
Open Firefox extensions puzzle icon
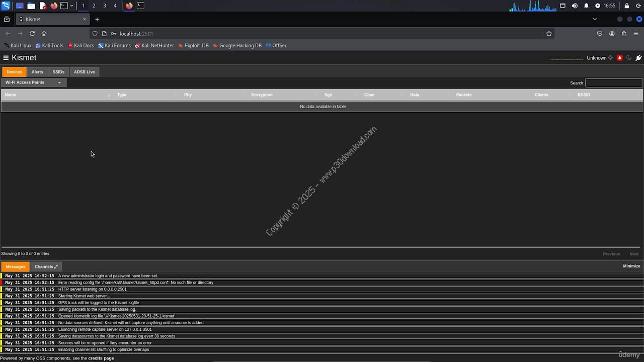click(624, 34)
